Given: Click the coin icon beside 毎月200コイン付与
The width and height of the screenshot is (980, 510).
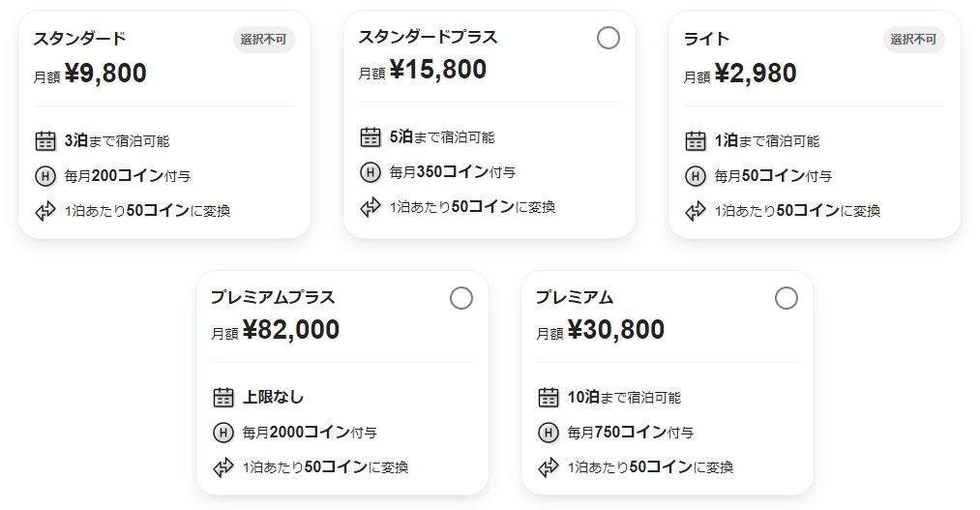Looking at the screenshot, I should [x=45, y=176].
